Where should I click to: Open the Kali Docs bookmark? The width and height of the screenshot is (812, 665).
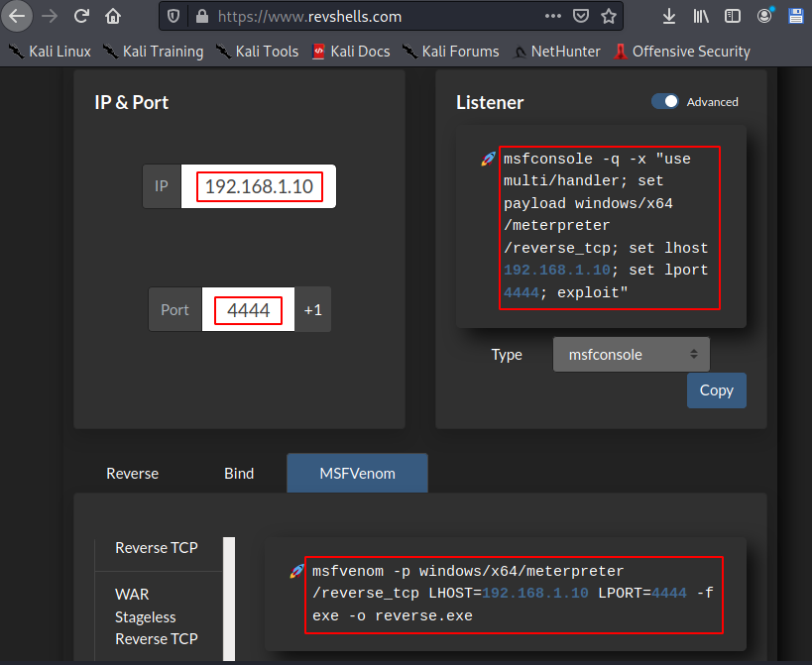[x=351, y=52]
